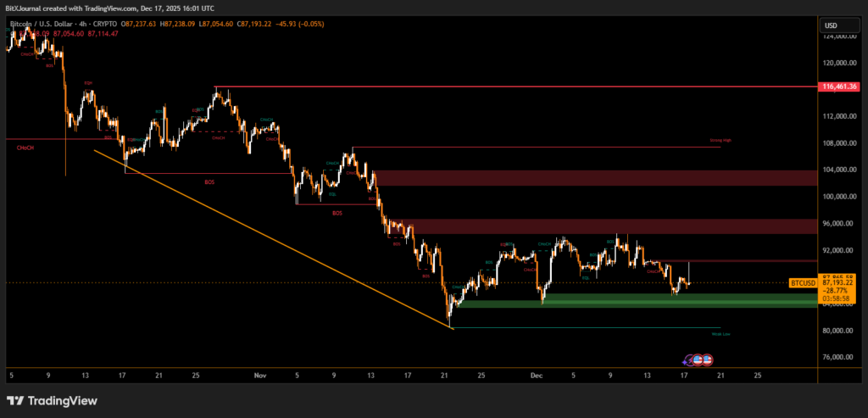Click the green demand zone band
Viewport: 868px width, 418px height.
pyautogui.click(x=636, y=300)
